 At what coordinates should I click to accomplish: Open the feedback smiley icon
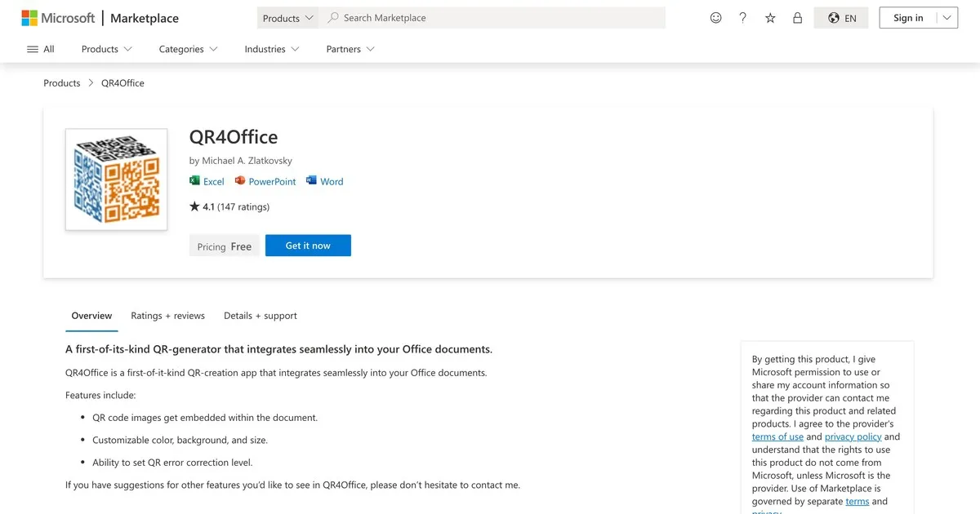click(715, 17)
